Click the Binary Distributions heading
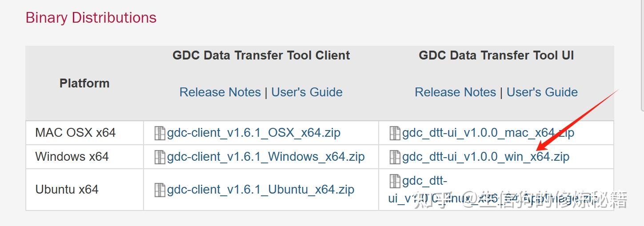 coord(91,18)
